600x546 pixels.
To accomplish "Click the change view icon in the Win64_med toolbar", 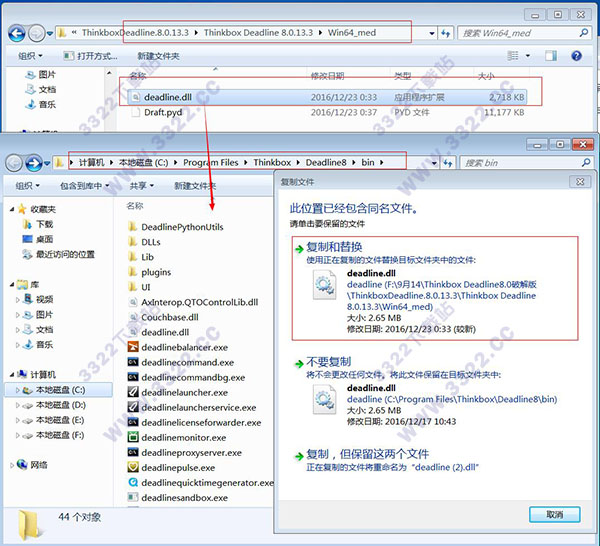I will click(512, 56).
